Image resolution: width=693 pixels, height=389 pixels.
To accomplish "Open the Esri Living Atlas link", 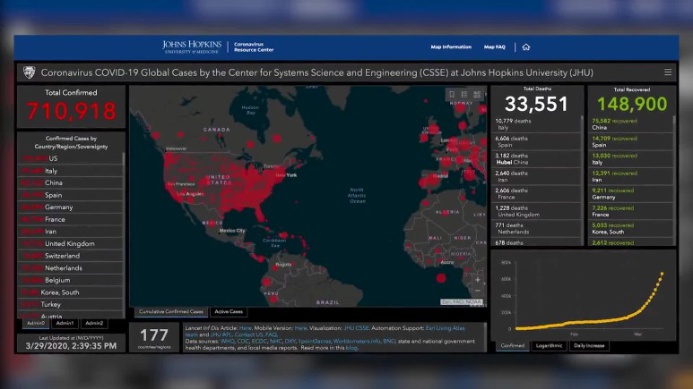I will (445, 328).
